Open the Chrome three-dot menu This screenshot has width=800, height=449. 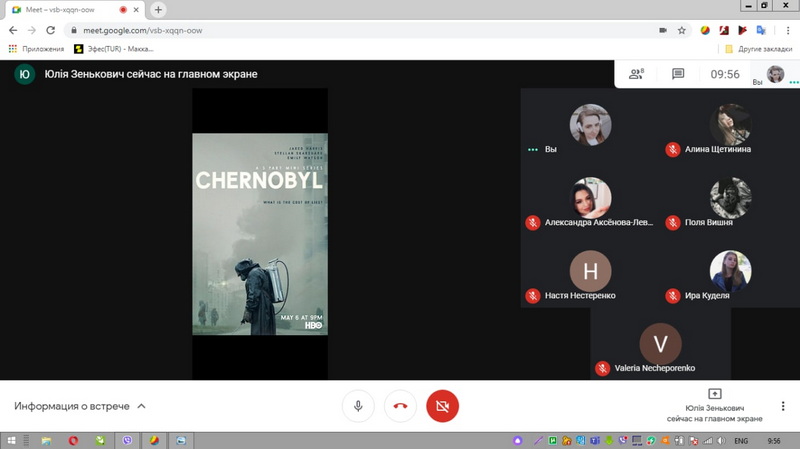[788, 30]
